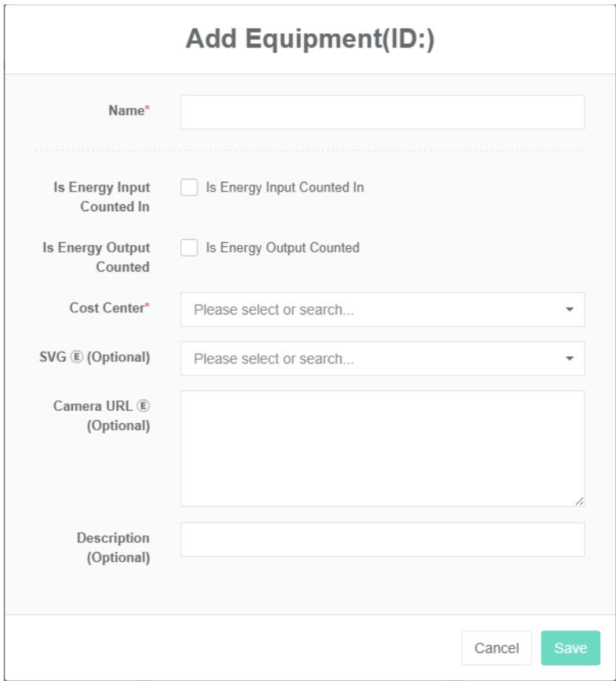
Task: Click the Ⓔ icon next to Camera URL
Action: tap(144, 406)
